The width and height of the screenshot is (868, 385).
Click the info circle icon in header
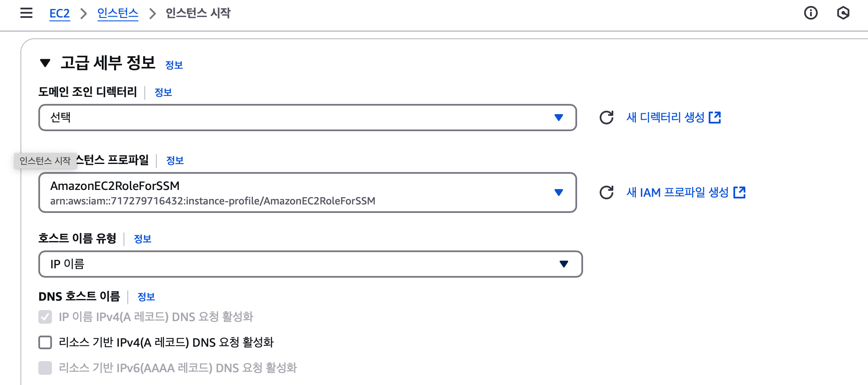[811, 13]
